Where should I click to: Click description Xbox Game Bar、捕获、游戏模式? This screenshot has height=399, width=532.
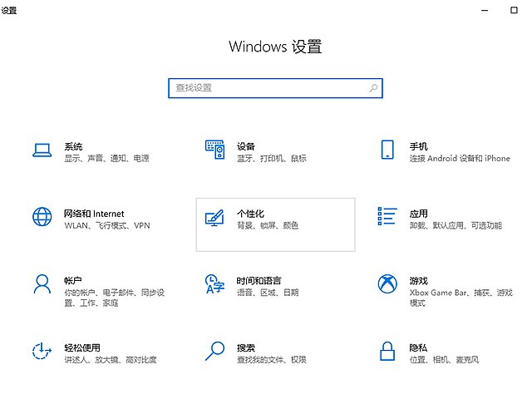pos(461,298)
